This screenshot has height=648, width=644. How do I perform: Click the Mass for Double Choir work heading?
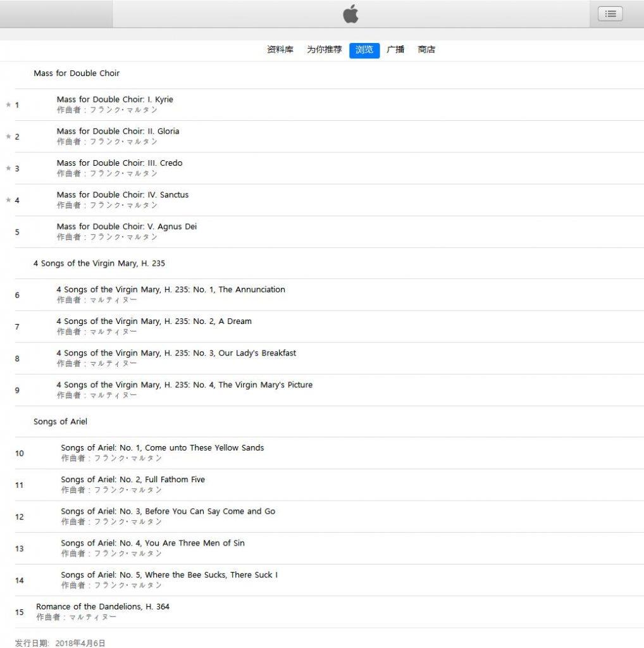tap(77, 73)
